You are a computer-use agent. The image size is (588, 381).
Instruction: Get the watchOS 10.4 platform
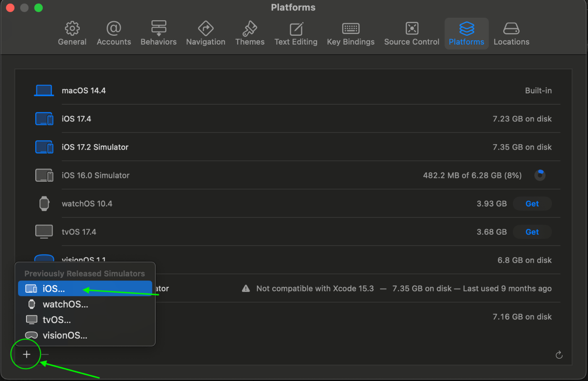532,204
